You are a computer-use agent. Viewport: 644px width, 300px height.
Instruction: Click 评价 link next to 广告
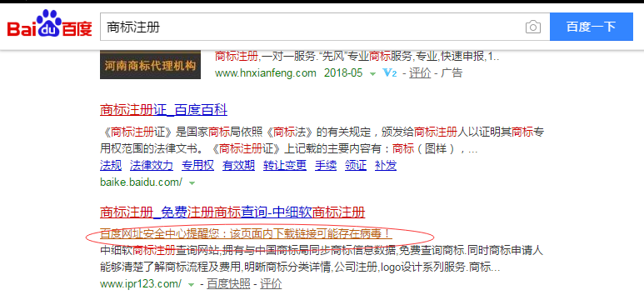[x=420, y=73]
